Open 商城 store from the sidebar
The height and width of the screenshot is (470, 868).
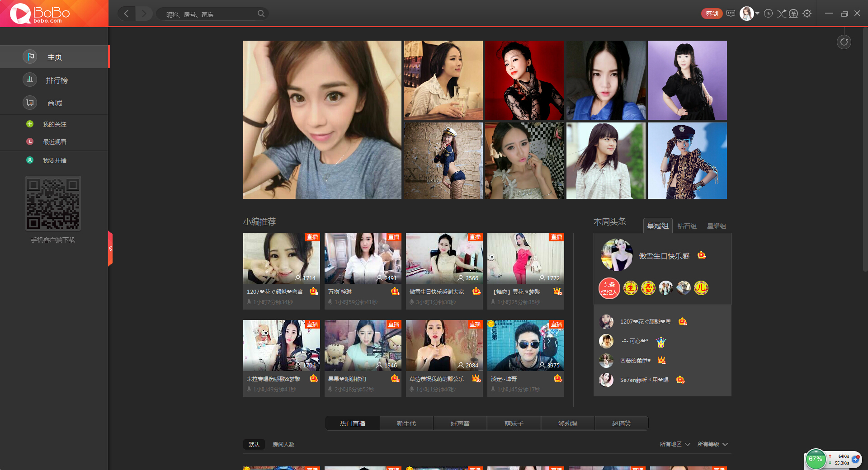[x=54, y=103]
